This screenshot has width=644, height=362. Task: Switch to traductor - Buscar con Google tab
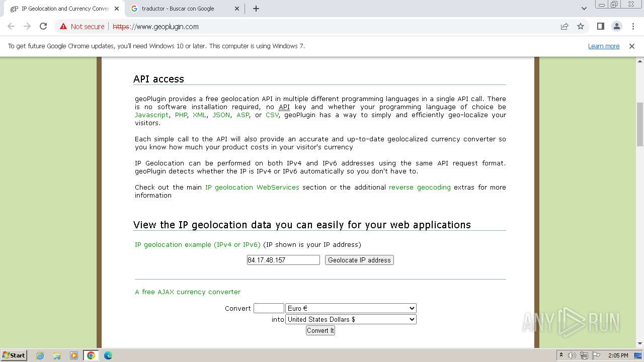point(185,9)
